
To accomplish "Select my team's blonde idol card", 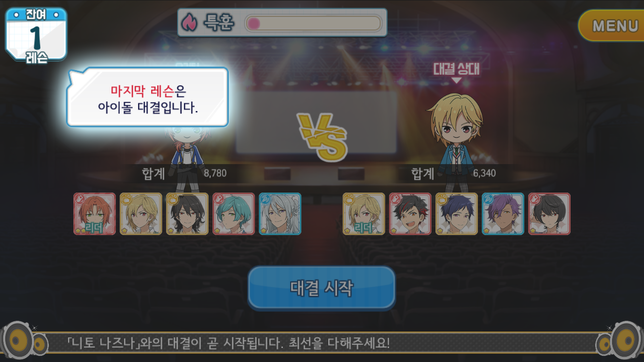I will [x=141, y=214].
